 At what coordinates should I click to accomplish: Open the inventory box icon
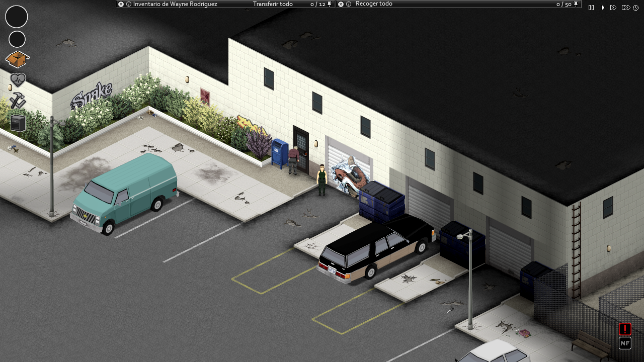coord(17,59)
